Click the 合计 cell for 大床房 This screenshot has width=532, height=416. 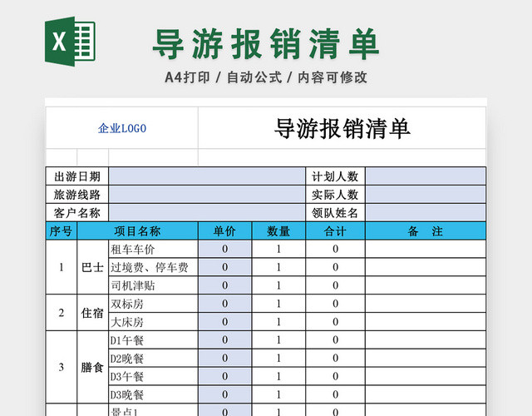(x=335, y=322)
